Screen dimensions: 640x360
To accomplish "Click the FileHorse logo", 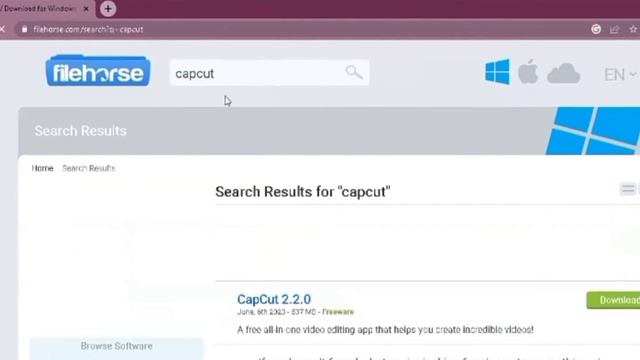I will [x=98, y=71].
